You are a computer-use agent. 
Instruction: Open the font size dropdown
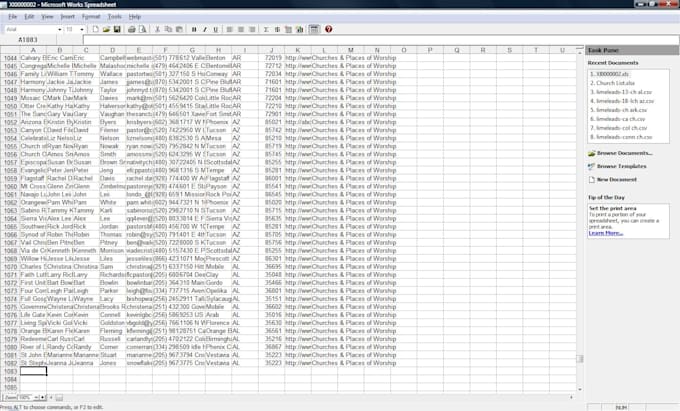(82, 29)
